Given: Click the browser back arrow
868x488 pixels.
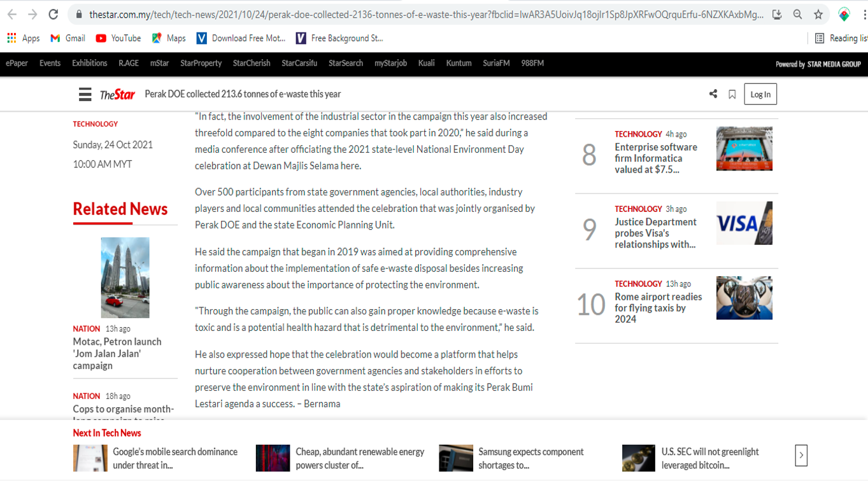Looking at the screenshot, I should (x=12, y=14).
